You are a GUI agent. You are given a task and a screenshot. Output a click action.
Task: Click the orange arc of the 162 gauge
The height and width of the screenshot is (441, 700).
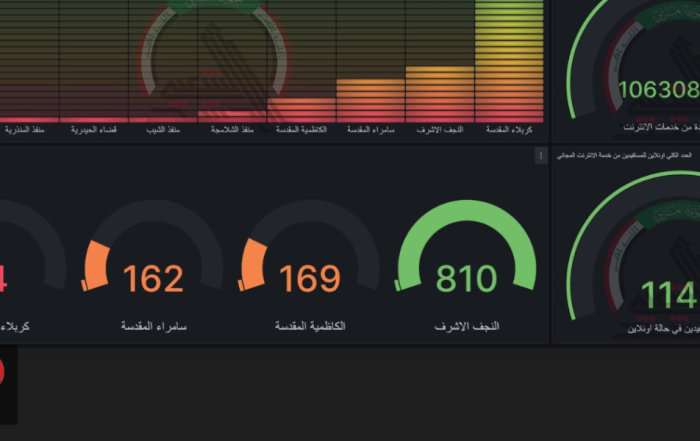click(96, 264)
